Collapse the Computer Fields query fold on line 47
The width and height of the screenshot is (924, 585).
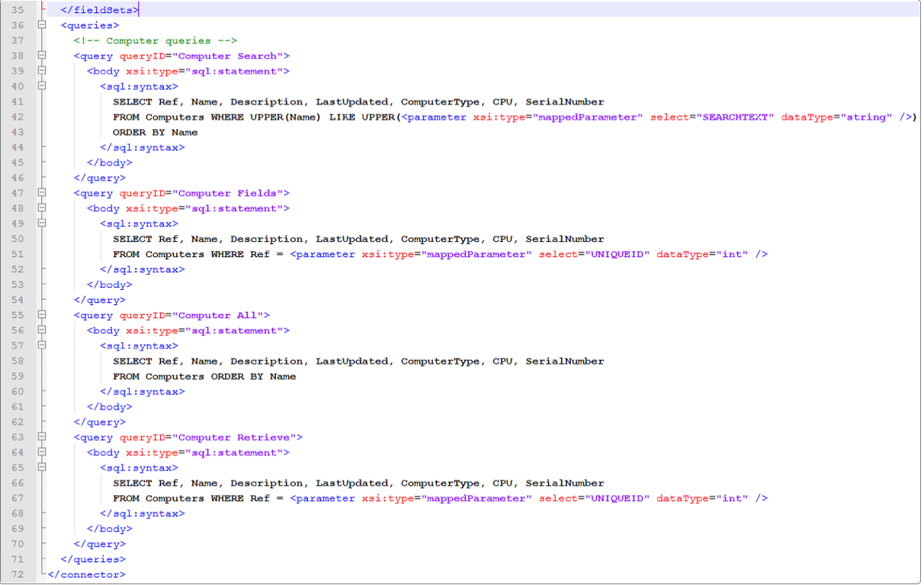click(42, 193)
